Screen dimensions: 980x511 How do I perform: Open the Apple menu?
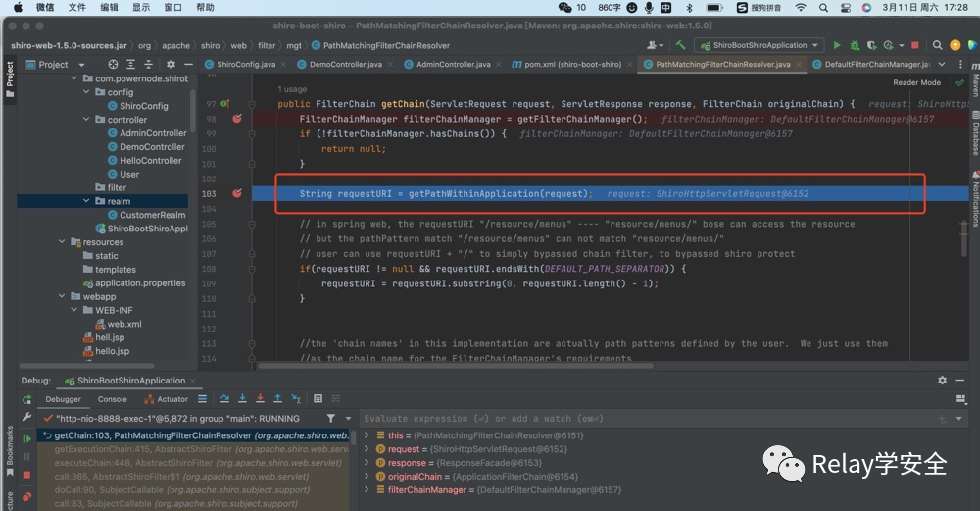pyautogui.click(x=17, y=8)
